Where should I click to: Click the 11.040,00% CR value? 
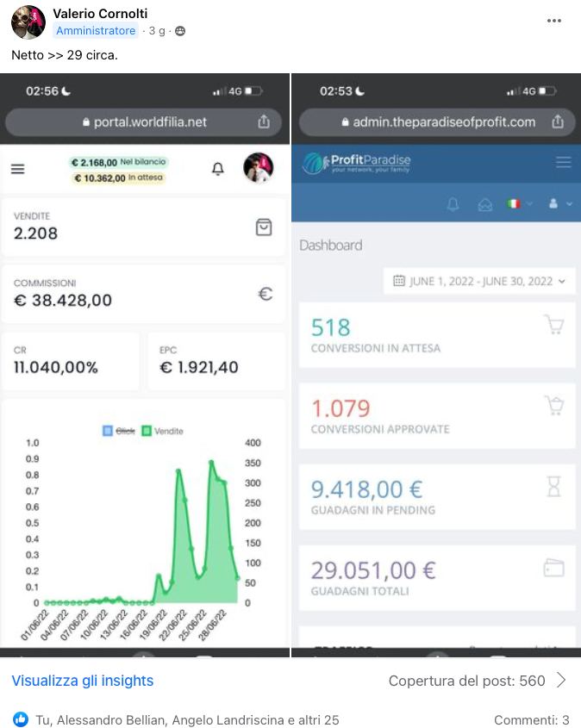coord(56,367)
